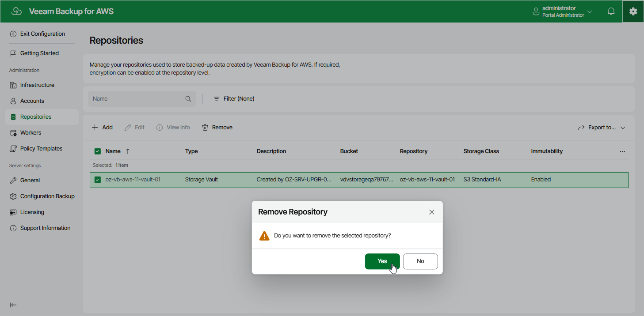Sort by the Name column header

point(113,151)
